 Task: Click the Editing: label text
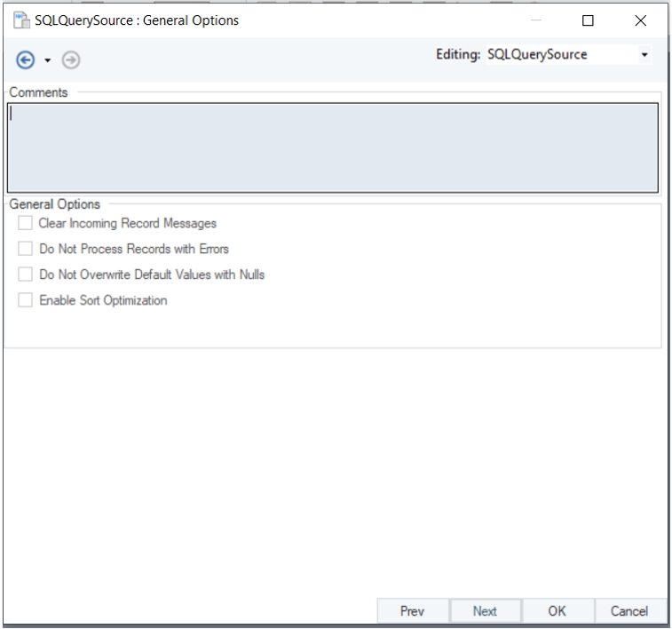[x=458, y=54]
